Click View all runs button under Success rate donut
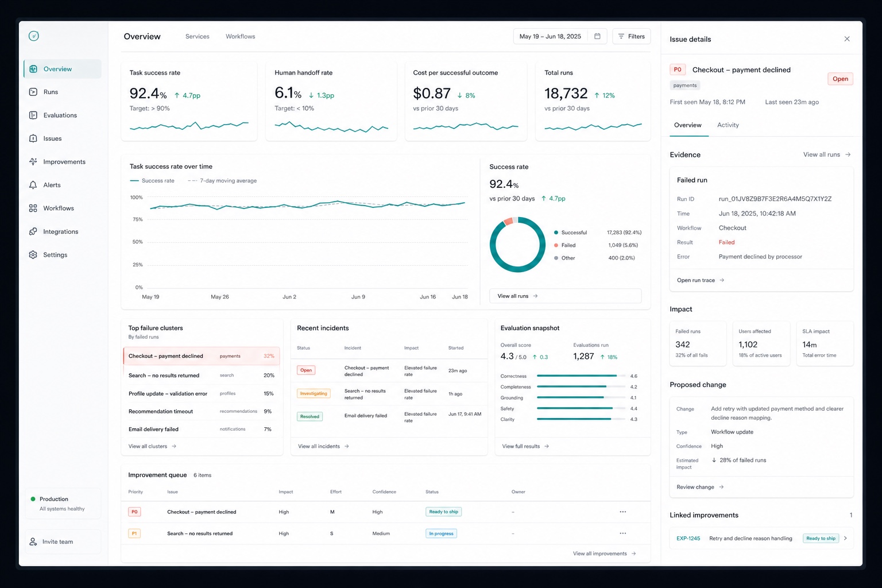 point(566,296)
